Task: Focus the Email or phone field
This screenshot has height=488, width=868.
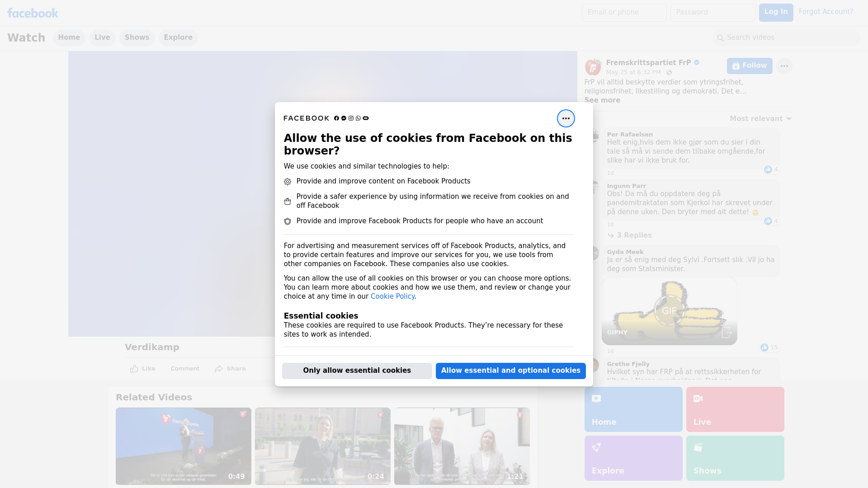Action: pos(624,12)
